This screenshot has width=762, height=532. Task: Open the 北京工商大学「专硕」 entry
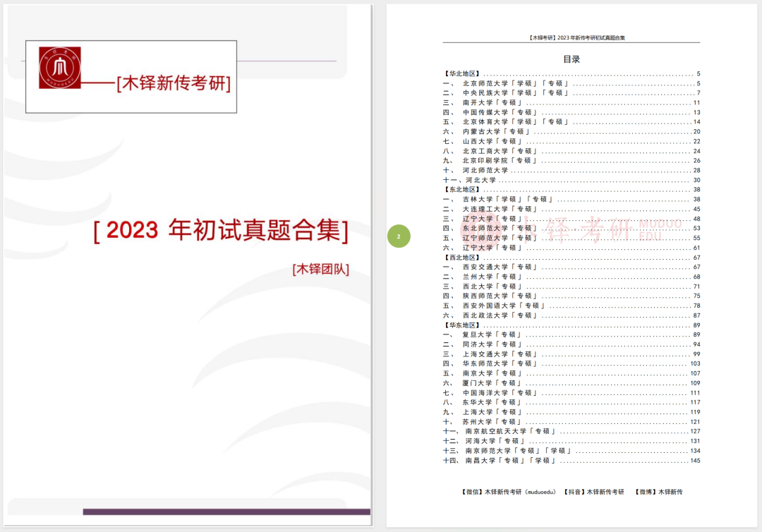click(571, 151)
